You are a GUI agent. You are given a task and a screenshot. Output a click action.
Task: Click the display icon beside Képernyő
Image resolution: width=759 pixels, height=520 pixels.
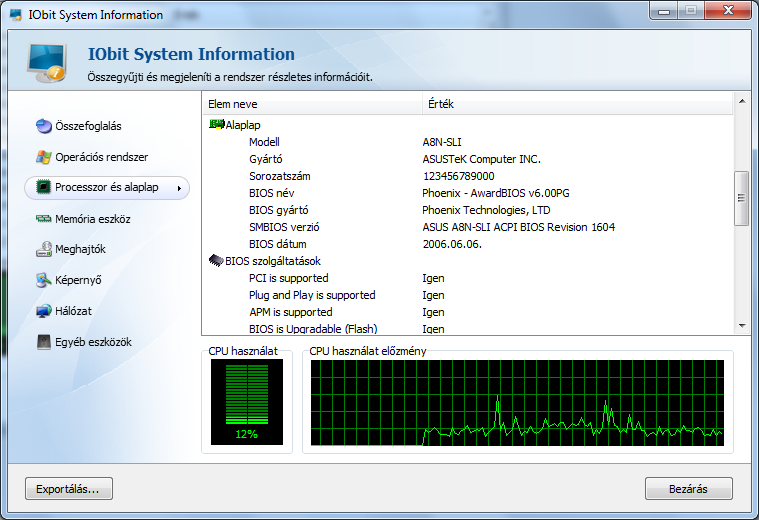tap(44, 280)
